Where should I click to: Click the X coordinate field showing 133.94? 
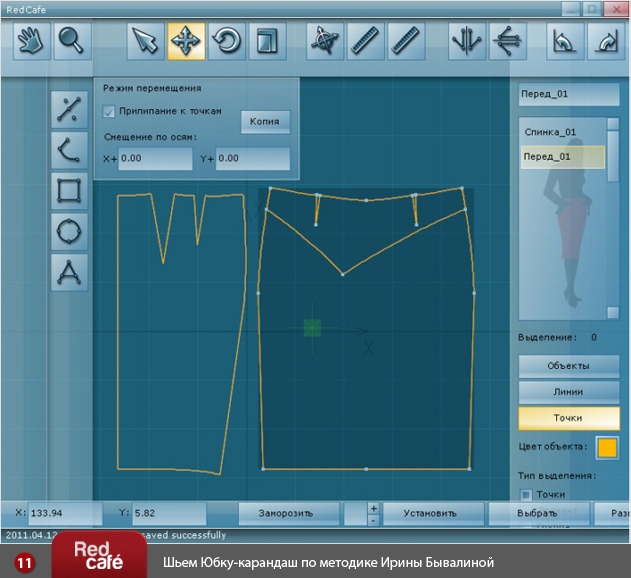[x=65, y=514]
